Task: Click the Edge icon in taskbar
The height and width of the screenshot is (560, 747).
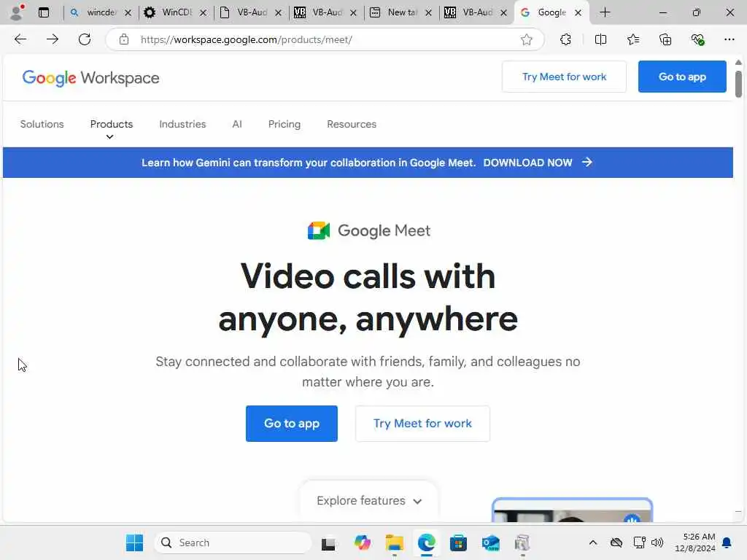Action: (426, 542)
